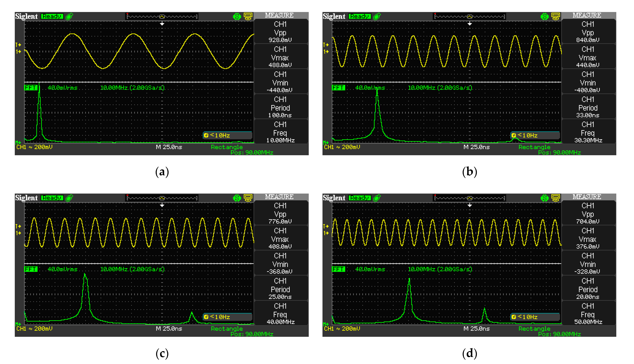The image size is (634, 364).
Task: Click the green Ready status indicator in scope (c)
Action: 52,198
